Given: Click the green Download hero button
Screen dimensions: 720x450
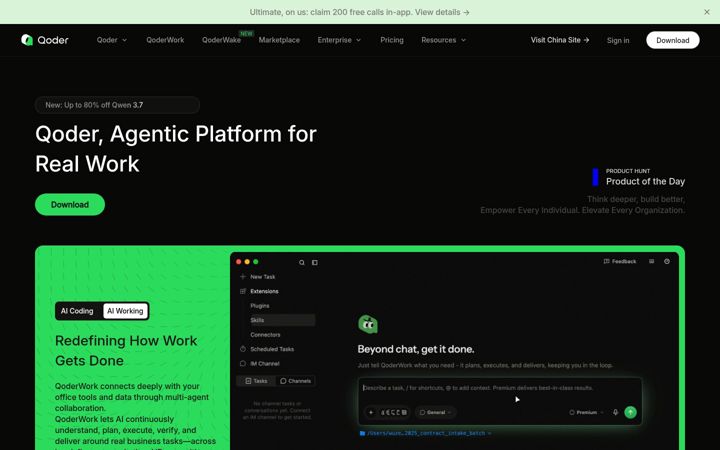Looking at the screenshot, I should [70, 204].
